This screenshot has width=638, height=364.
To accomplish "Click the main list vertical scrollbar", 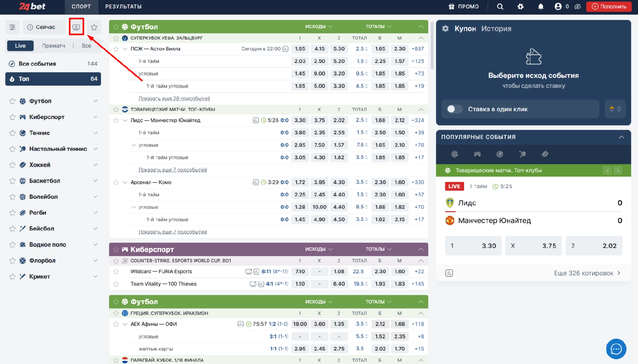I will coord(432,45).
